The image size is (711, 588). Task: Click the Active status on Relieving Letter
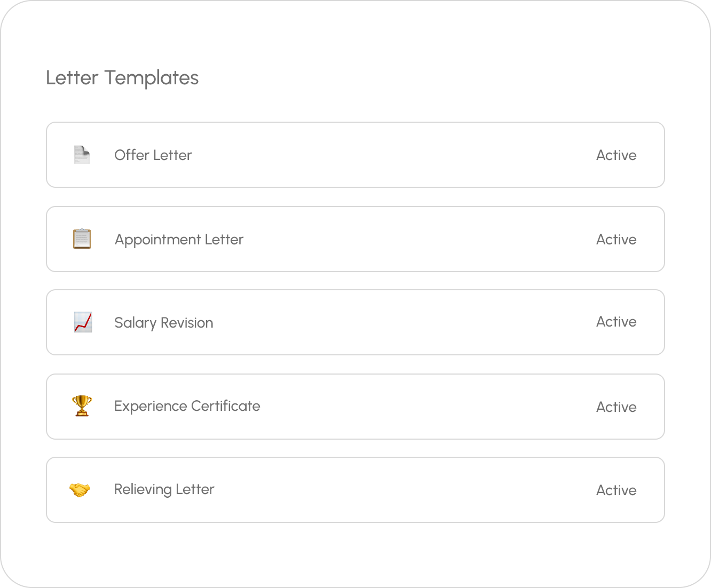(x=616, y=490)
